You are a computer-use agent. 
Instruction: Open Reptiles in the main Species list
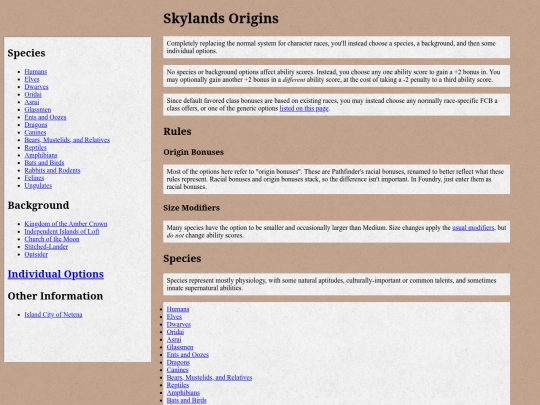pos(178,385)
